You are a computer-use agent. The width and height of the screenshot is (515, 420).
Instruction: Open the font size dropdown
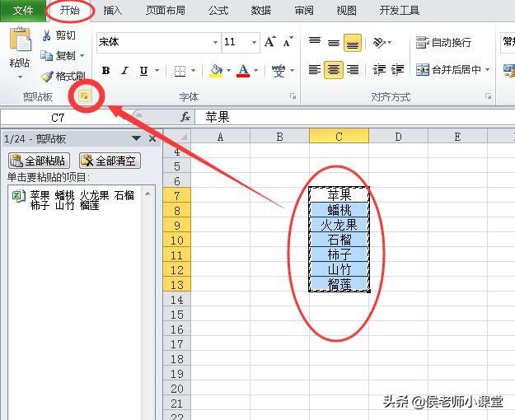tap(254, 42)
